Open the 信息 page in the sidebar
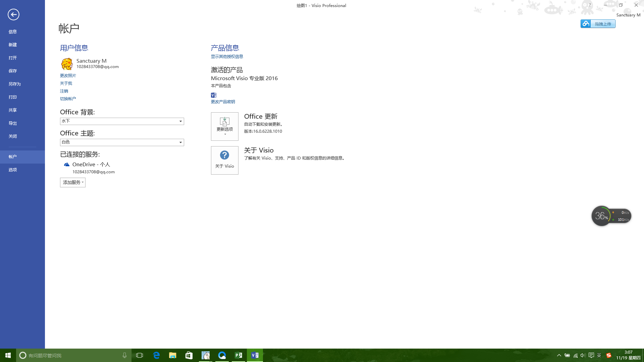Screen dimensions: 644x362 (22, 32)
